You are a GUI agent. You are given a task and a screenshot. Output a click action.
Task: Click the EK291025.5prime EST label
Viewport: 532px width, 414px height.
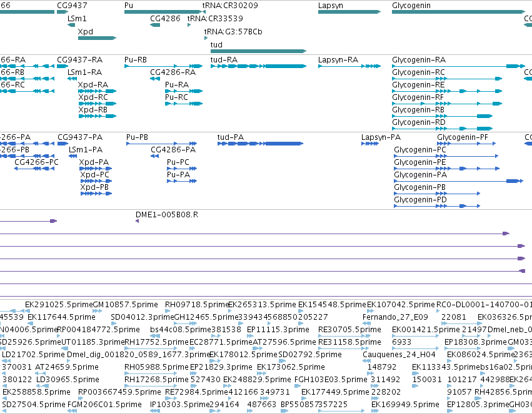[59, 305]
